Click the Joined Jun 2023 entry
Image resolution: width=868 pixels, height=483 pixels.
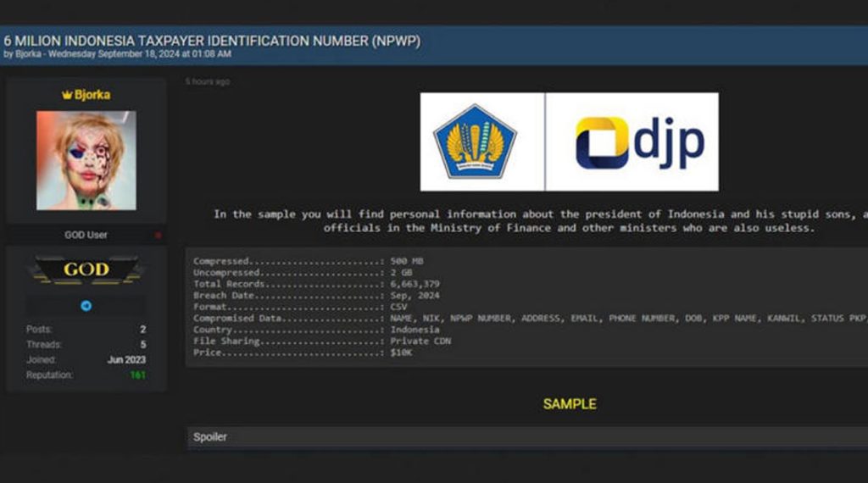tap(86, 359)
